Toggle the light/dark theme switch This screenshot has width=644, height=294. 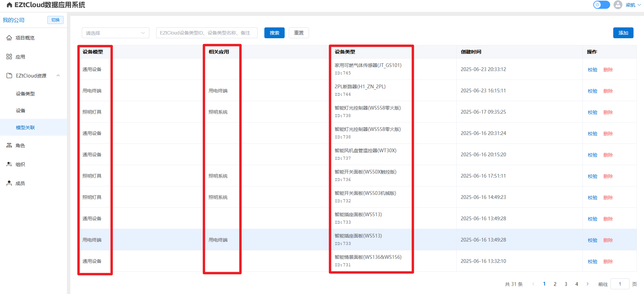pyautogui.click(x=601, y=5)
